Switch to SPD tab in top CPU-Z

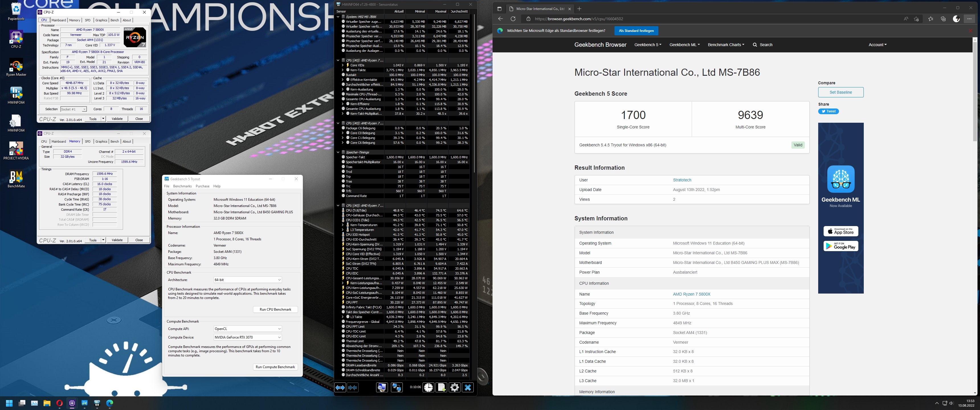87,20
